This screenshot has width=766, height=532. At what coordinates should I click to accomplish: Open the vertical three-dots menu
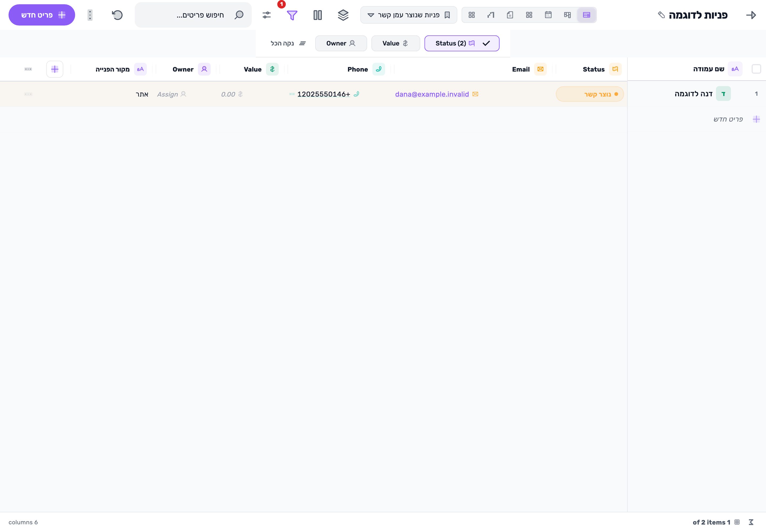[90, 15]
